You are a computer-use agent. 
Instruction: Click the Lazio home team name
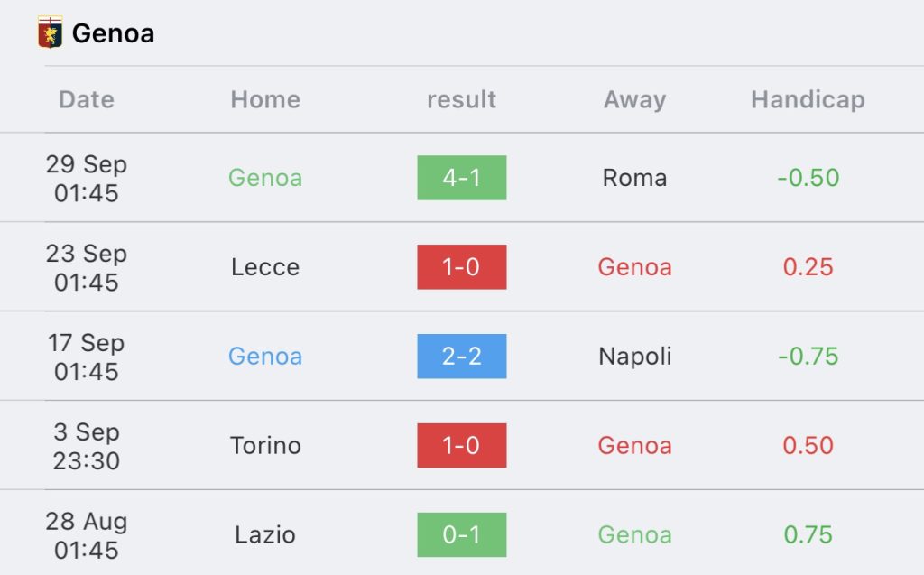pyautogui.click(x=265, y=535)
